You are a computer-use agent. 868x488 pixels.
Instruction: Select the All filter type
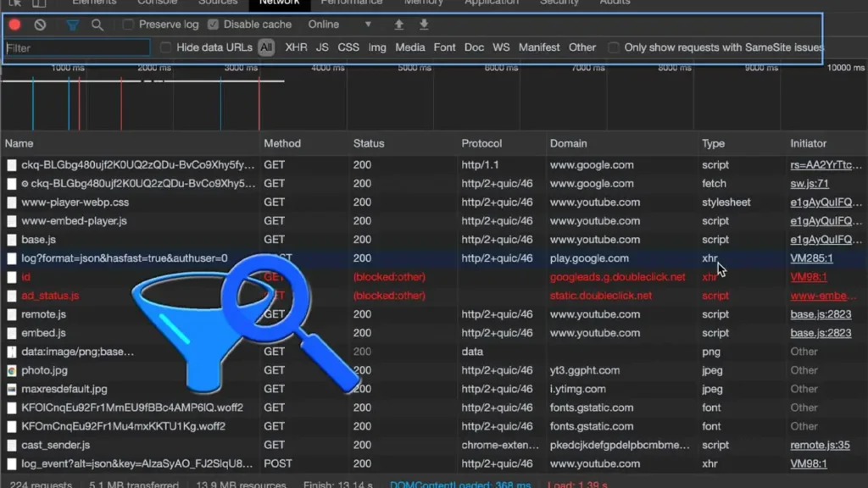[266, 47]
